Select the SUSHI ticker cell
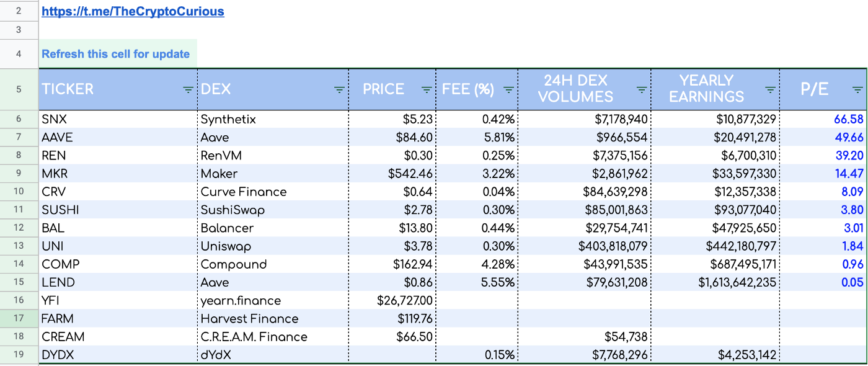This screenshot has width=868, height=366. (118, 210)
